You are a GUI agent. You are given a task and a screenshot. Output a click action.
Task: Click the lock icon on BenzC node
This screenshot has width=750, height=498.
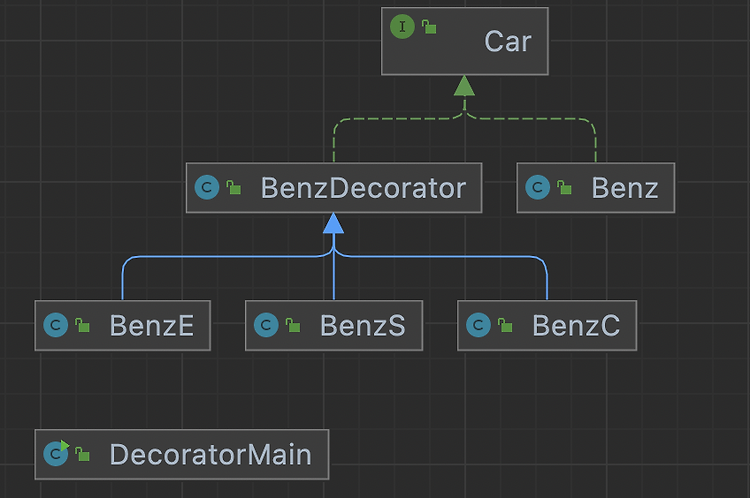click(505, 325)
